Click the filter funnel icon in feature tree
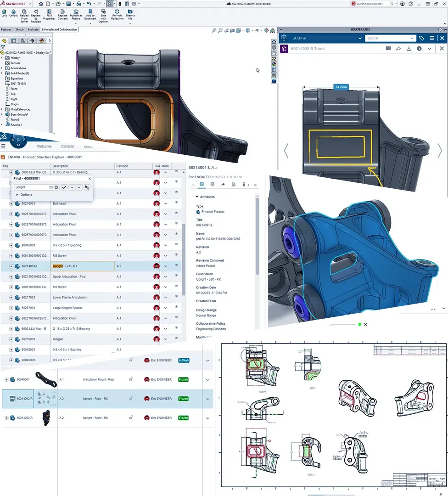The height and width of the screenshot is (496, 448). [3, 47]
